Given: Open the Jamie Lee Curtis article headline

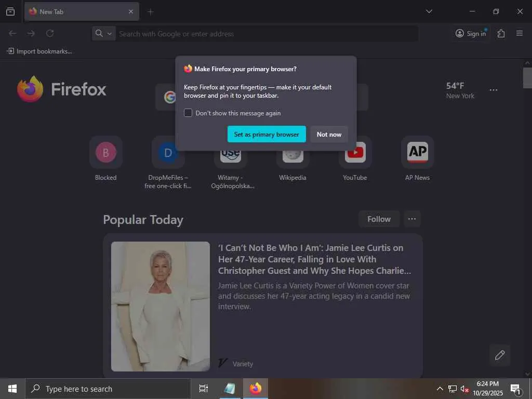Looking at the screenshot, I should coord(314,259).
